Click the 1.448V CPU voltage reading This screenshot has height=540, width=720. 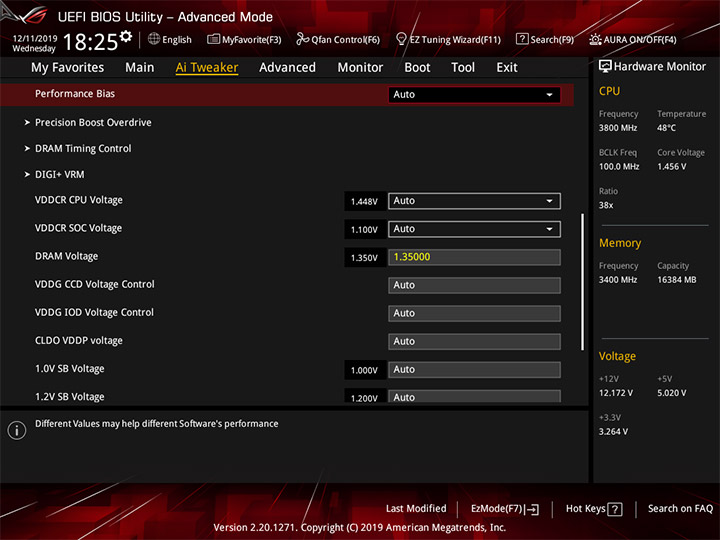(364, 202)
